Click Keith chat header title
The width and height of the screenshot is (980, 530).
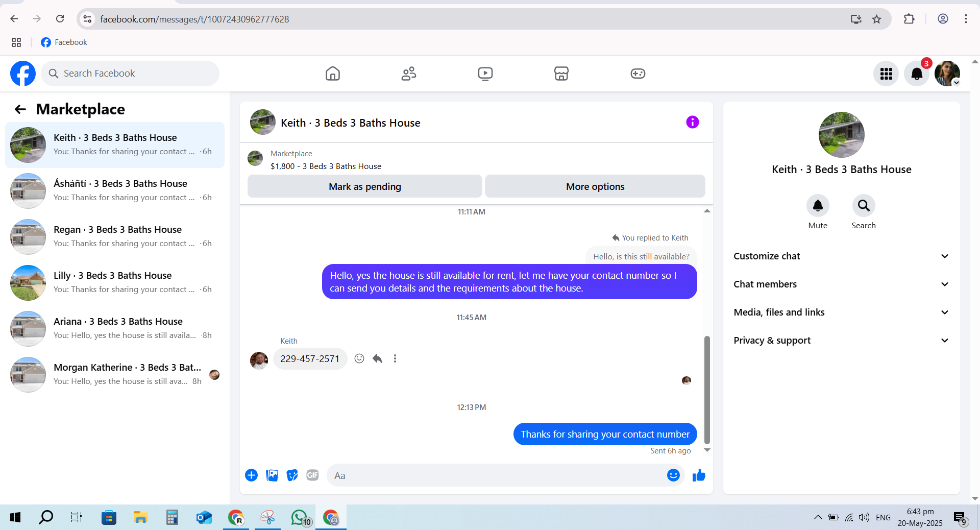coord(351,123)
